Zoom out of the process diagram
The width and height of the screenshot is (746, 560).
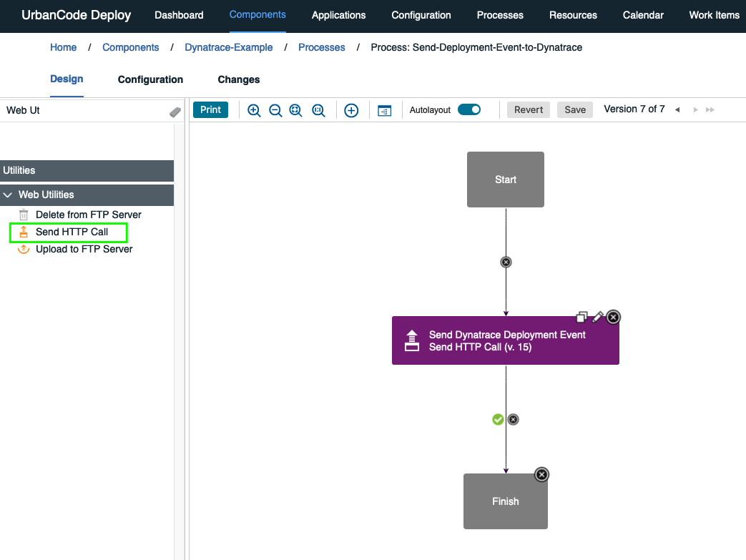[x=275, y=110]
